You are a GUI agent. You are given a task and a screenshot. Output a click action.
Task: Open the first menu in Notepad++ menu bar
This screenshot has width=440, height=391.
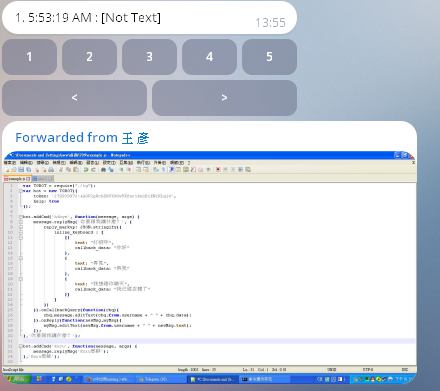10,163
